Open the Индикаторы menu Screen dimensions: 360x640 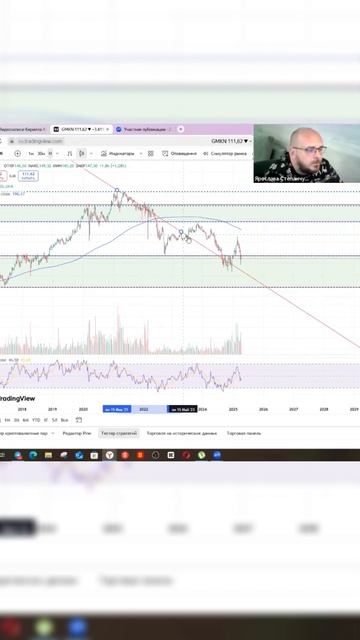[117, 153]
